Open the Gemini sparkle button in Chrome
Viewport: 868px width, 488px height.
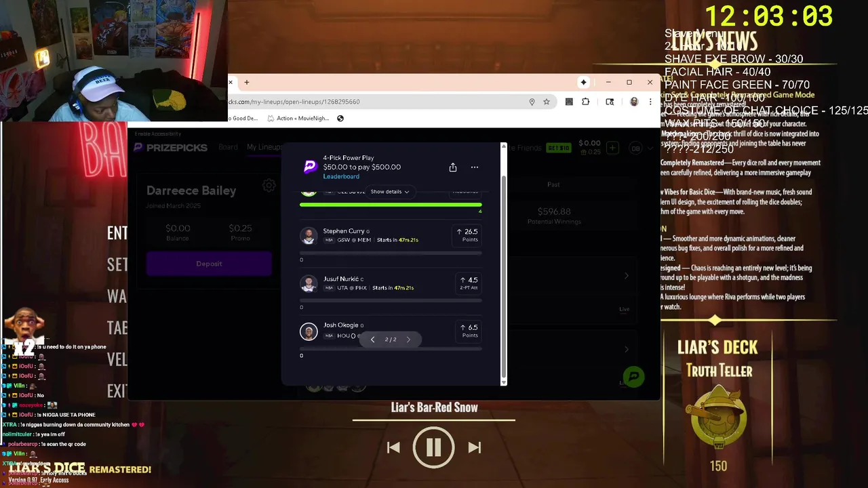pos(583,83)
